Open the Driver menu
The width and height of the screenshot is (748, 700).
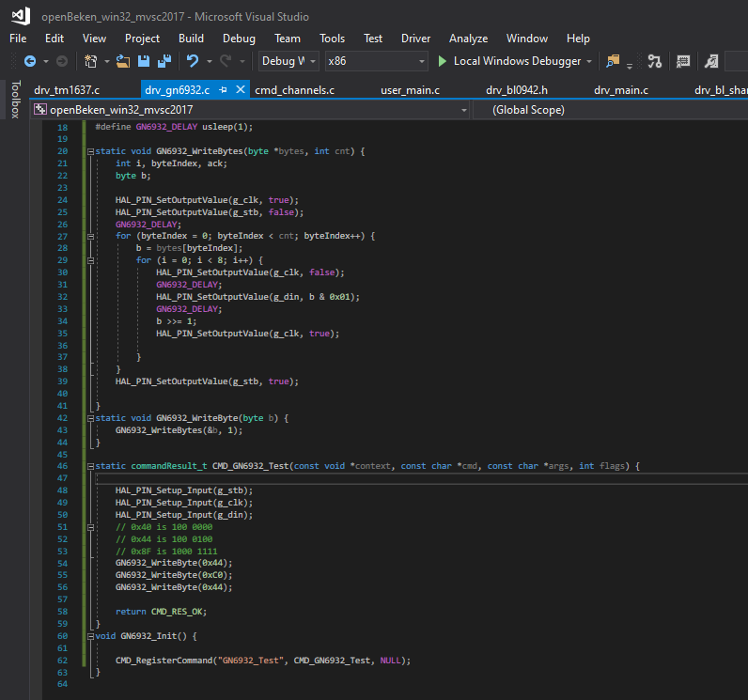tap(415, 39)
